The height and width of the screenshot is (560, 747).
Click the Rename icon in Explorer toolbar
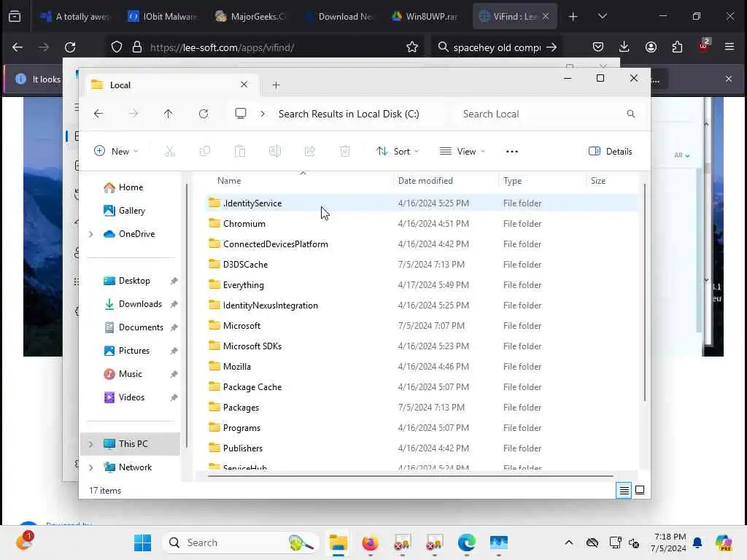275,152
